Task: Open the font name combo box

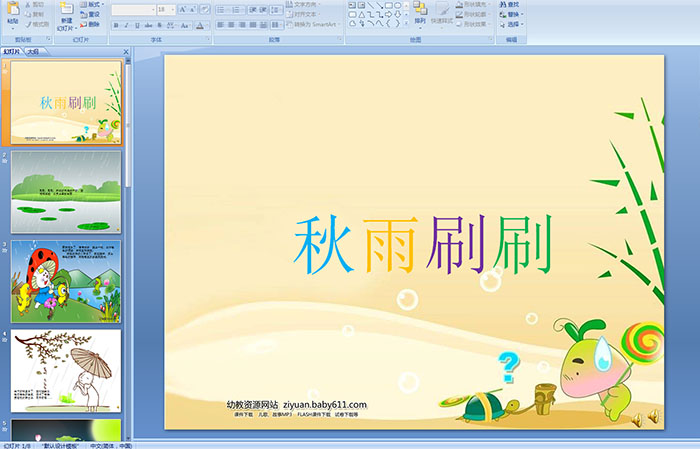Action: (133, 10)
